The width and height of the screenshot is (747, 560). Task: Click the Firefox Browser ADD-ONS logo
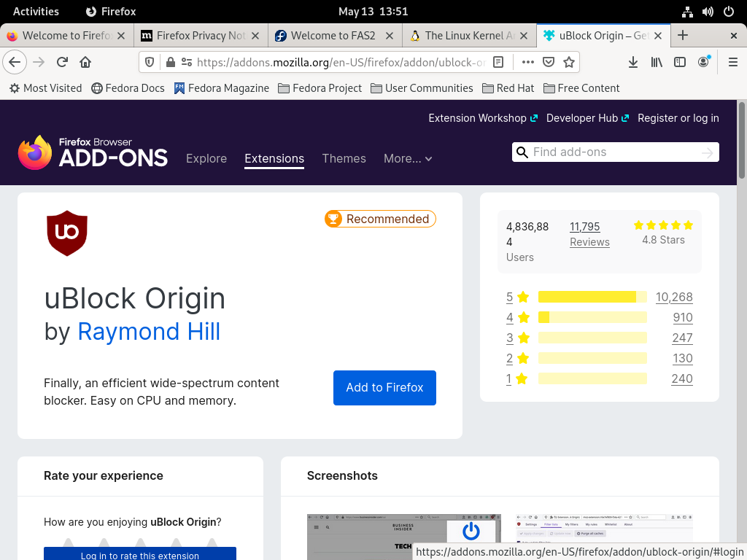[x=93, y=152]
